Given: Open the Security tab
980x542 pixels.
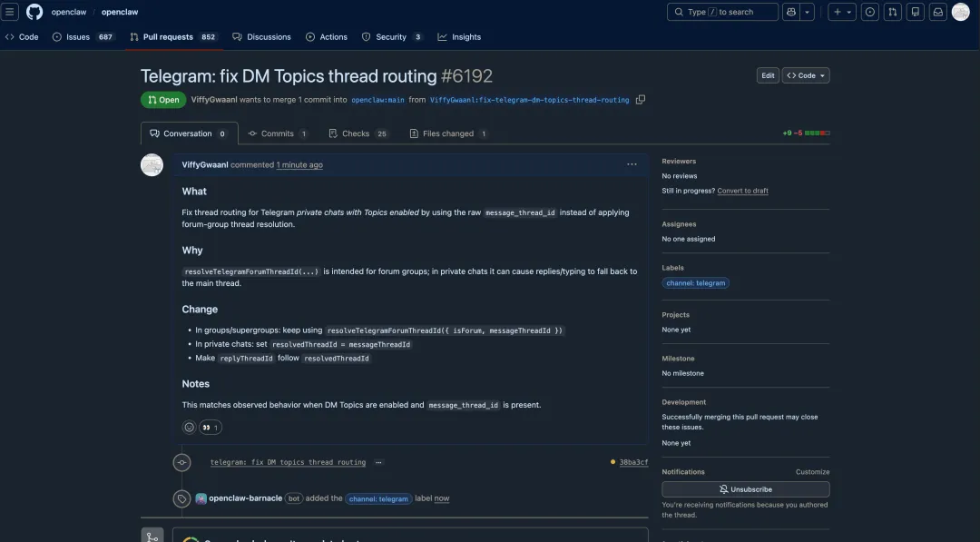Looking at the screenshot, I should [392, 37].
